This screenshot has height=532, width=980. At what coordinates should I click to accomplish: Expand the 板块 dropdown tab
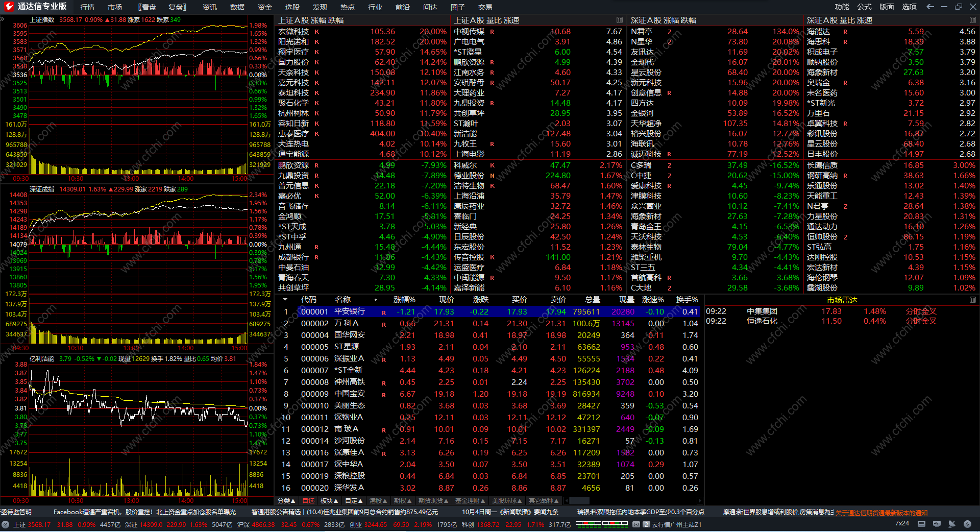[330, 501]
